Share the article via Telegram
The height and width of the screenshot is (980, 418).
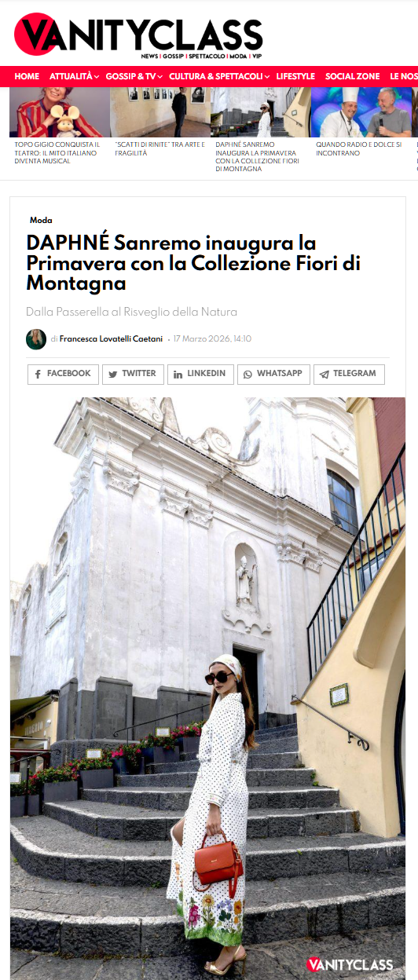pos(349,374)
